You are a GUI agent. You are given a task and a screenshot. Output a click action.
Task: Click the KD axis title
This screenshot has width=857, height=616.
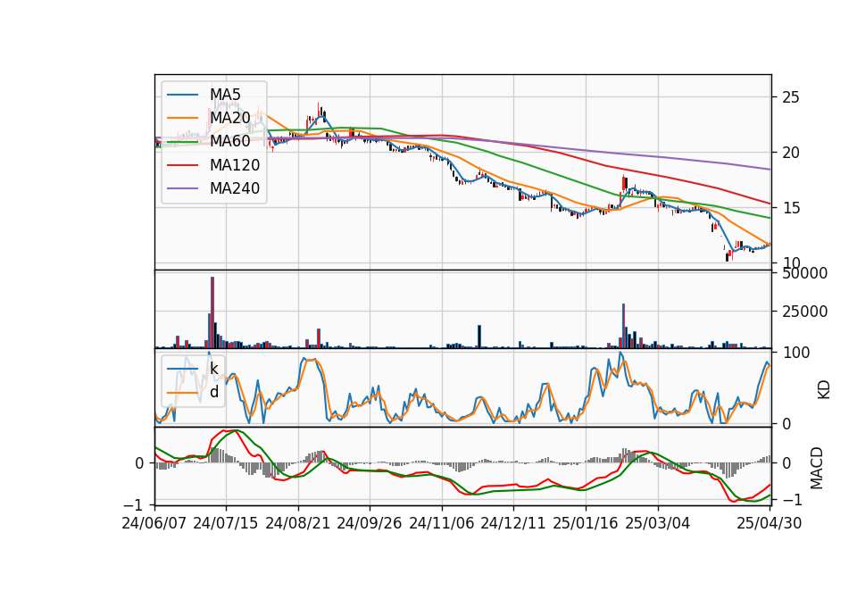click(824, 390)
